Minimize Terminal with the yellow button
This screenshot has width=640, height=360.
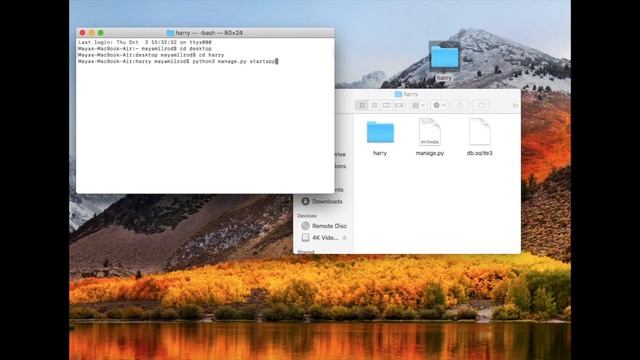[x=91, y=33]
